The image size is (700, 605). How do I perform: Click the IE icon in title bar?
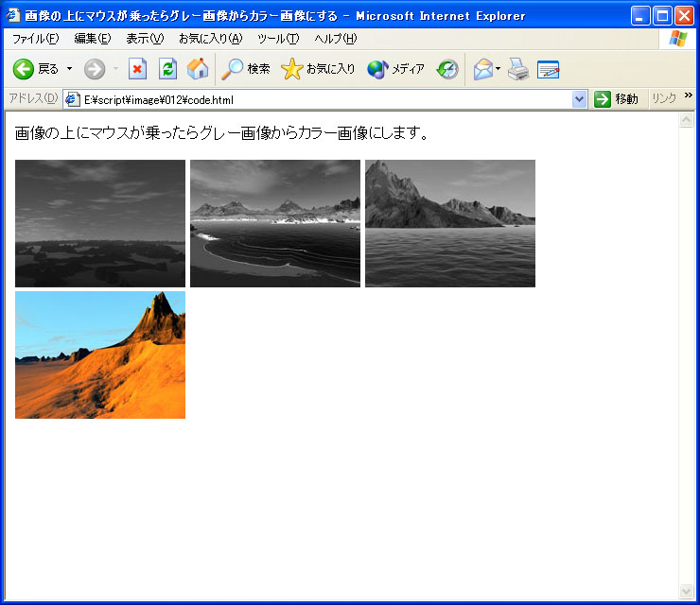(x=12, y=16)
